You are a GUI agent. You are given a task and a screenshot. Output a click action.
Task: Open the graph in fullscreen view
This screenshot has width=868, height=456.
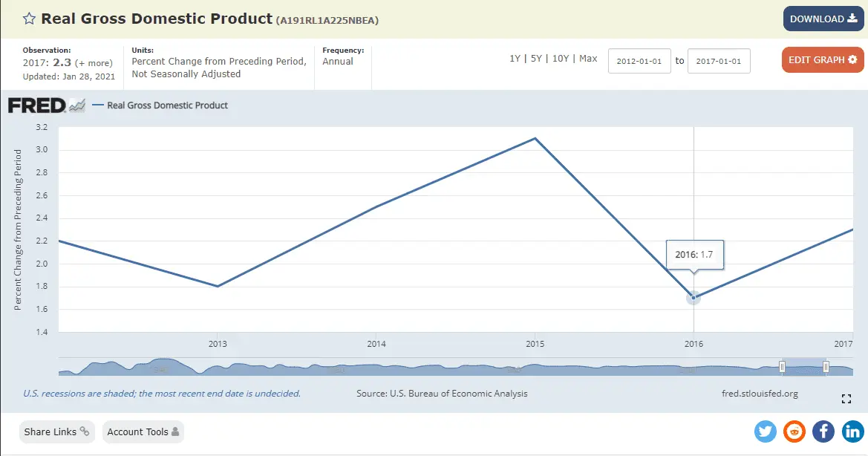[846, 399]
